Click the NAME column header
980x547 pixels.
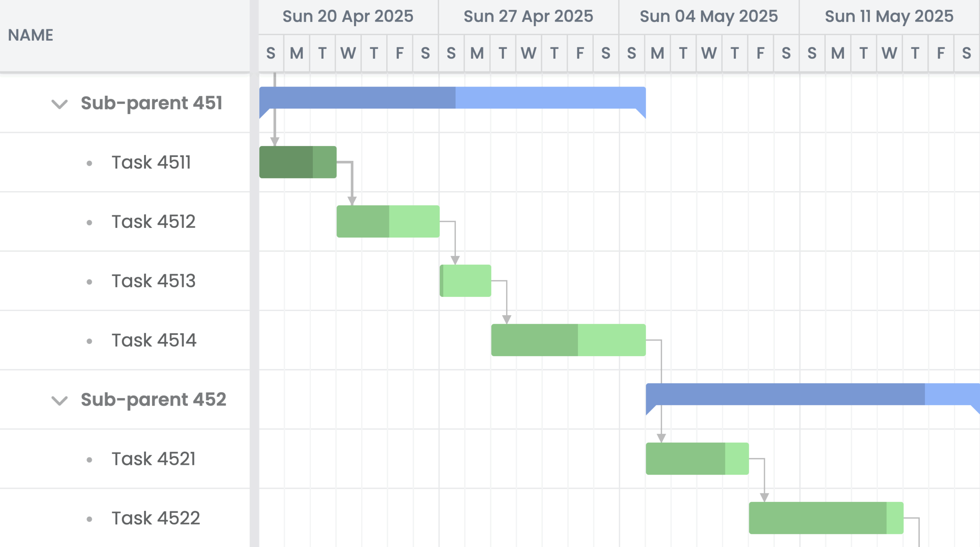click(31, 35)
